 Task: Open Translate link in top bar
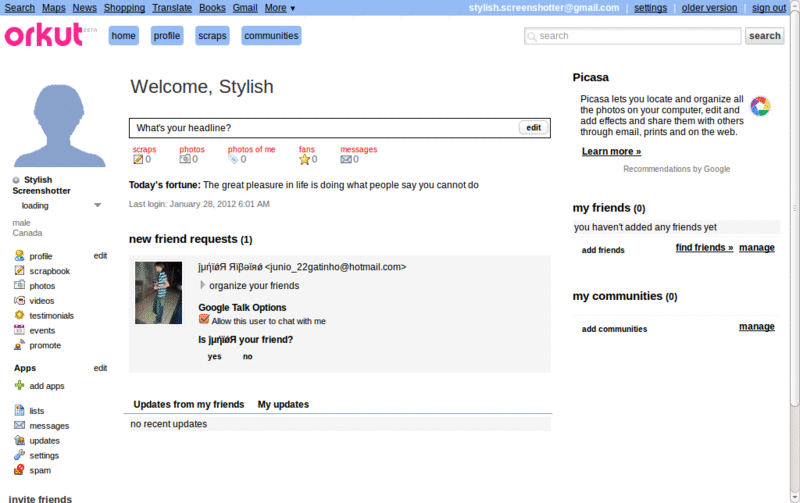click(x=172, y=8)
